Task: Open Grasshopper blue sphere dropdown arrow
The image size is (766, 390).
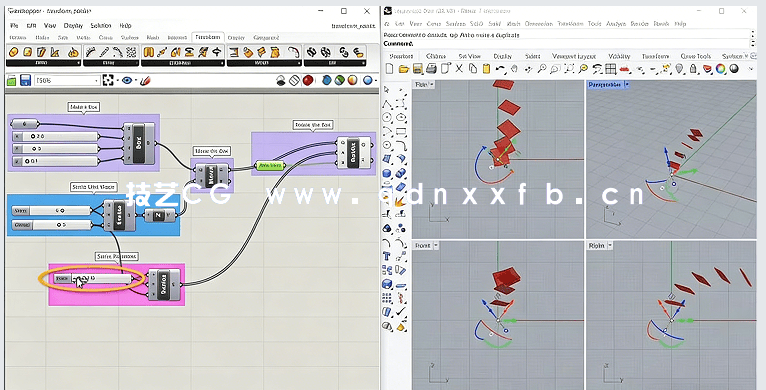Action: click(376, 81)
